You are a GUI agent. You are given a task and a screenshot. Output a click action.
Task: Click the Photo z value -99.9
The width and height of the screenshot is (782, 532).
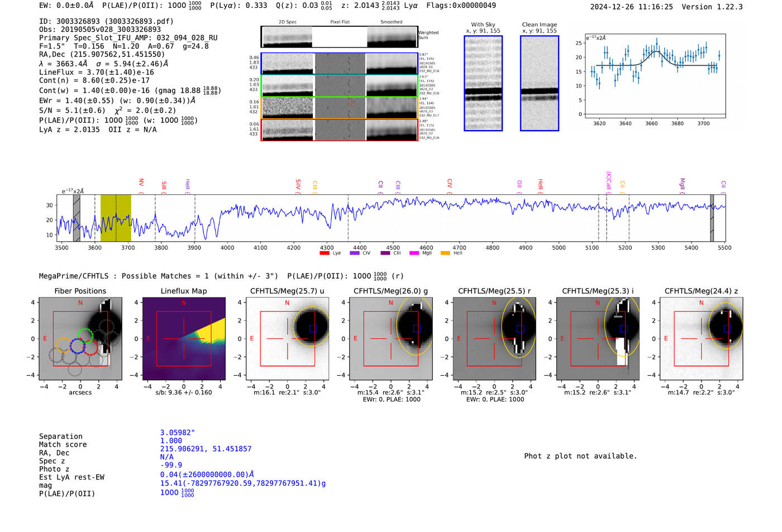pyautogui.click(x=171, y=465)
